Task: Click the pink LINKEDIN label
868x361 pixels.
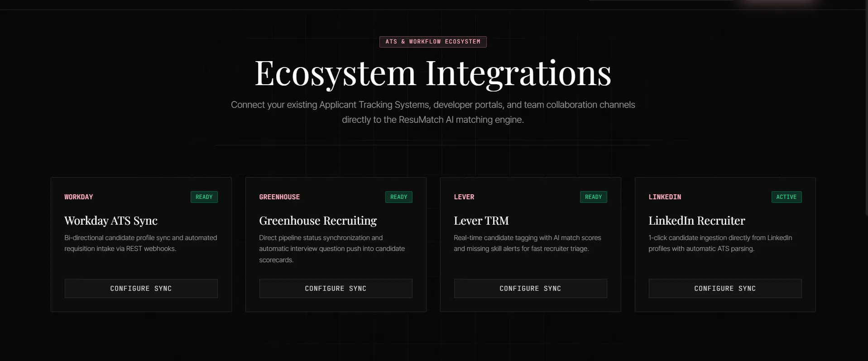Action: click(665, 197)
